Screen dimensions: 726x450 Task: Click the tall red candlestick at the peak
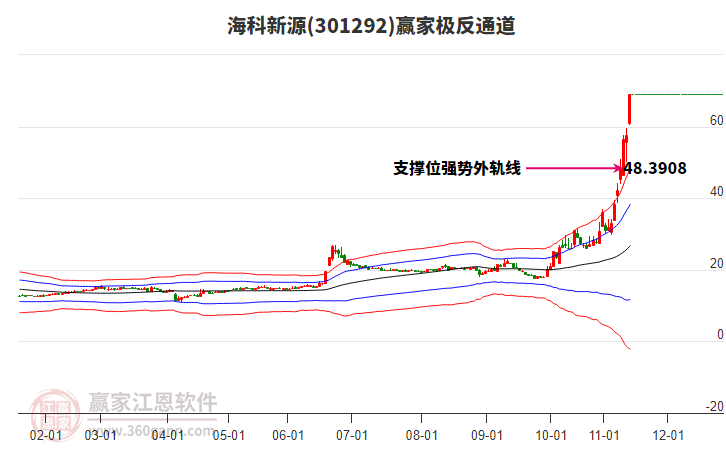click(630, 109)
